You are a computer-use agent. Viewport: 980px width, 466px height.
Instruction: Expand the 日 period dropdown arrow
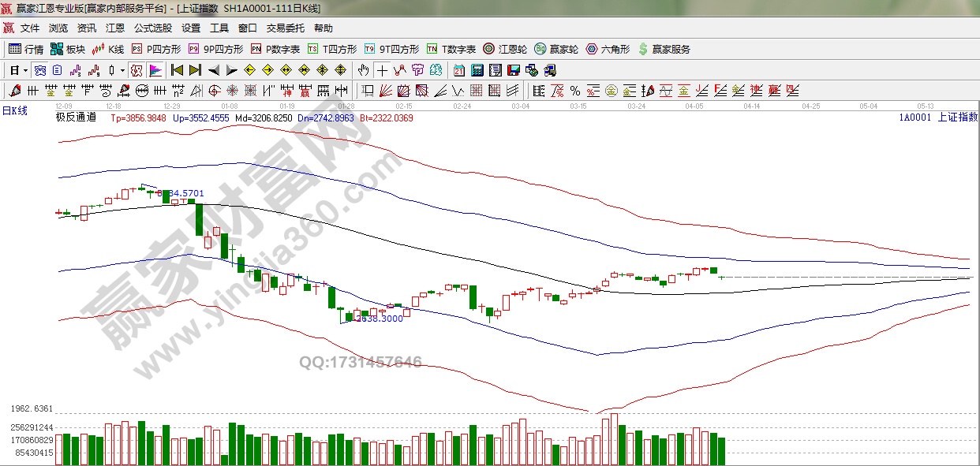coord(25,70)
